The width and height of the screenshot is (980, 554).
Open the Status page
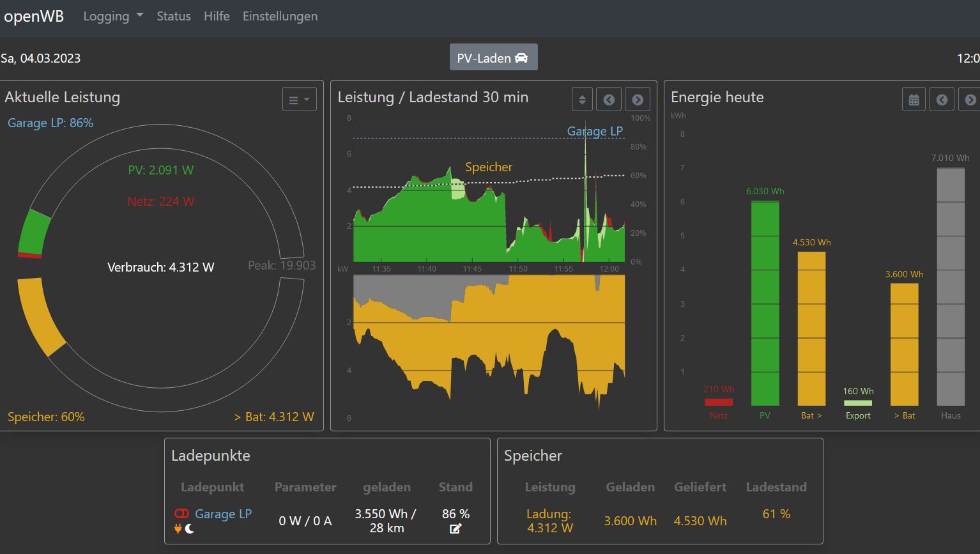click(x=174, y=17)
